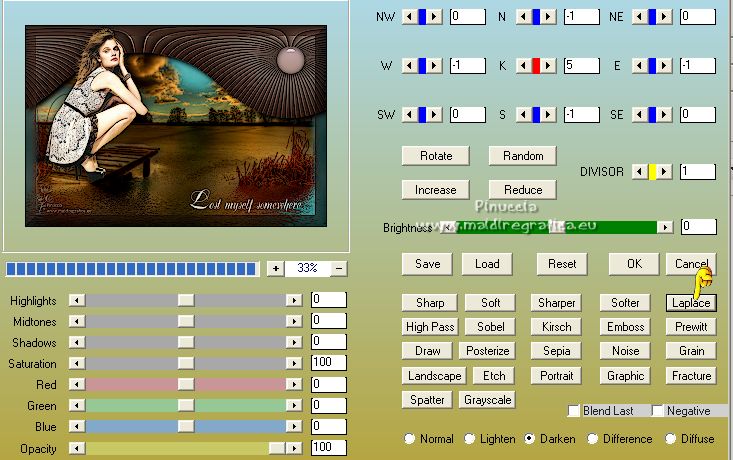733x460 pixels.
Task: Click the K value input field
Action: coord(582,66)
